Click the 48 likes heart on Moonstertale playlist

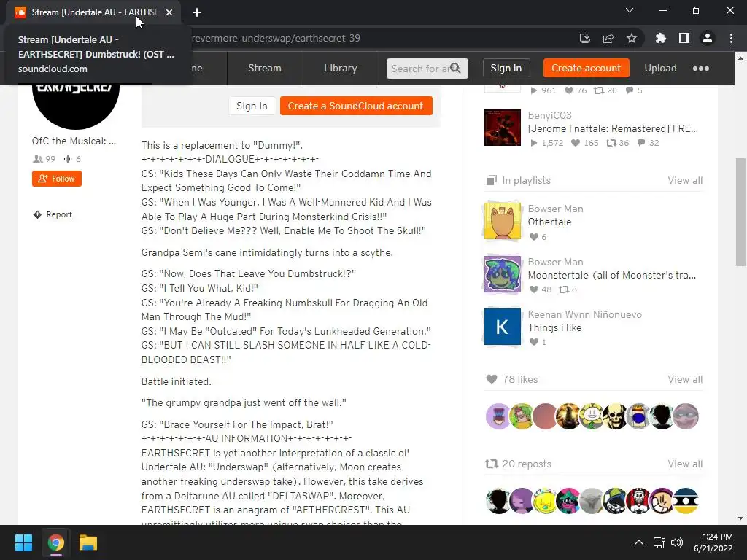(533, 289)
